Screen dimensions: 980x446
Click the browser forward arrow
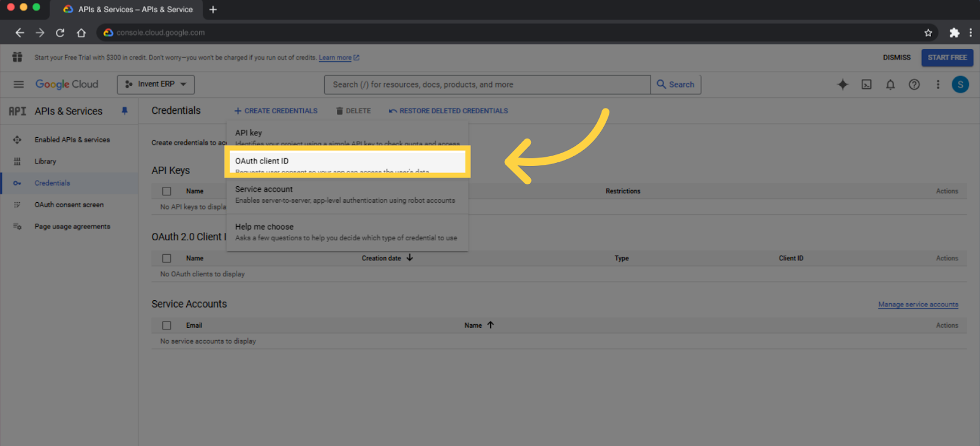pyautogui.click(x=40, y=32)
